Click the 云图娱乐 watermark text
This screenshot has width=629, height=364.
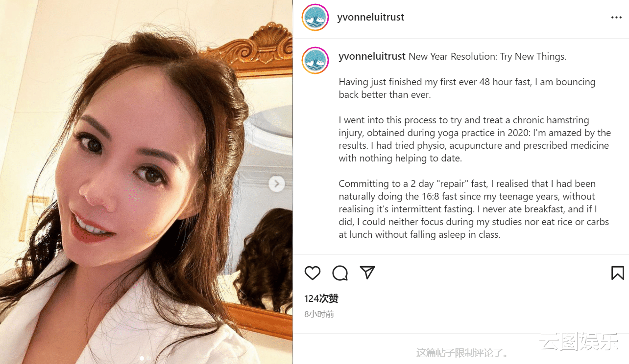point(579,342)
